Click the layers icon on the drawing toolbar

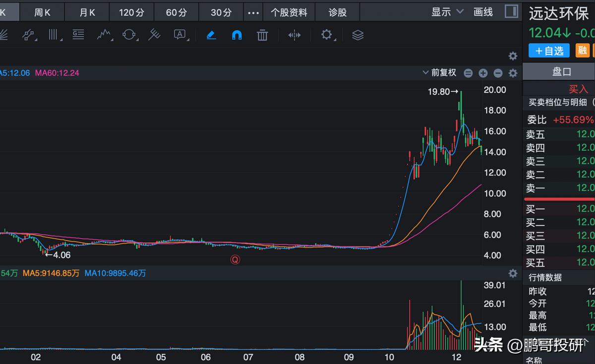(x=357, y=35)
